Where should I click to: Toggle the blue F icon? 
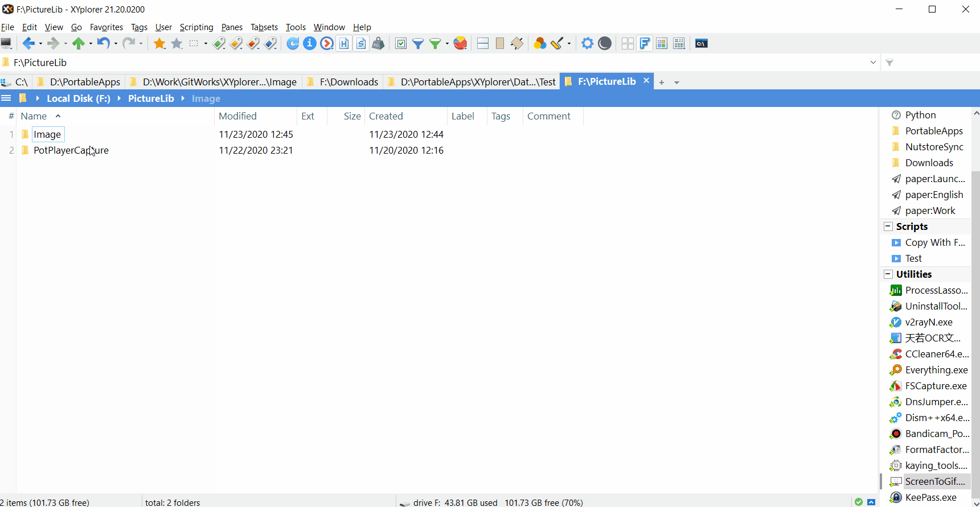click(645, 43)
